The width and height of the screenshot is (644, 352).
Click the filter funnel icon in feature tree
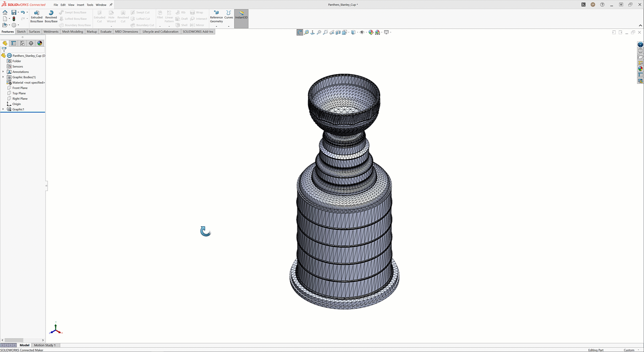pos(4,49)
